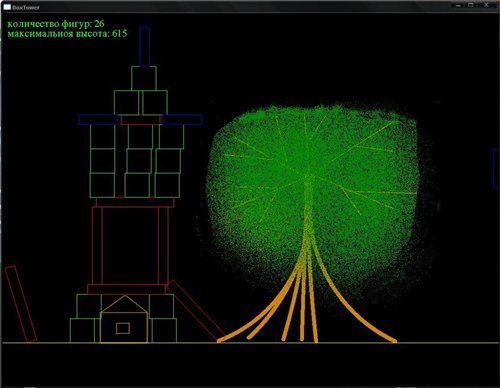Select the right blue horizontal bar on tower

[x=182, y=120]
